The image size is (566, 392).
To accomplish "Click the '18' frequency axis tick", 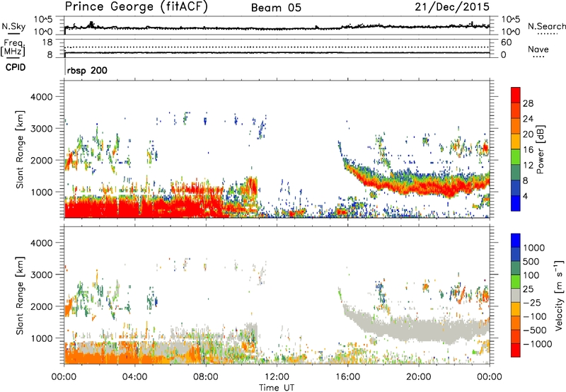I will pyautogui.click(x=47, y=42).
